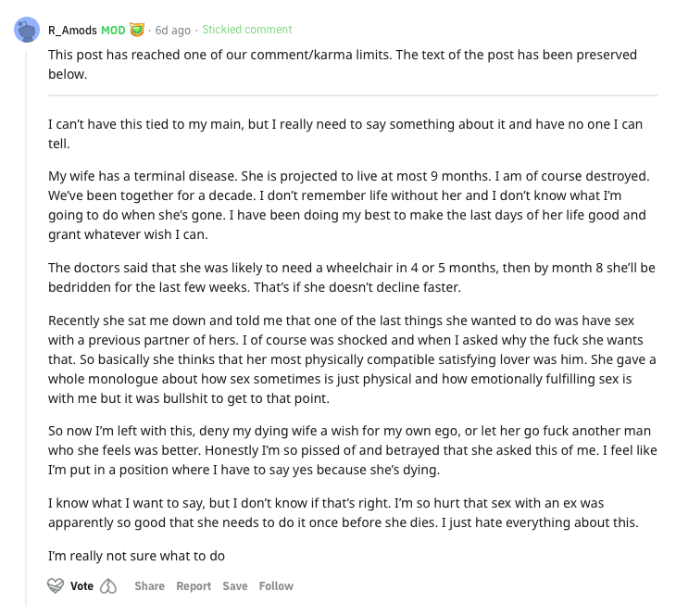Upvote the comment with heart icon
Viewport: 676px width, 616px height.
[56, 585]
